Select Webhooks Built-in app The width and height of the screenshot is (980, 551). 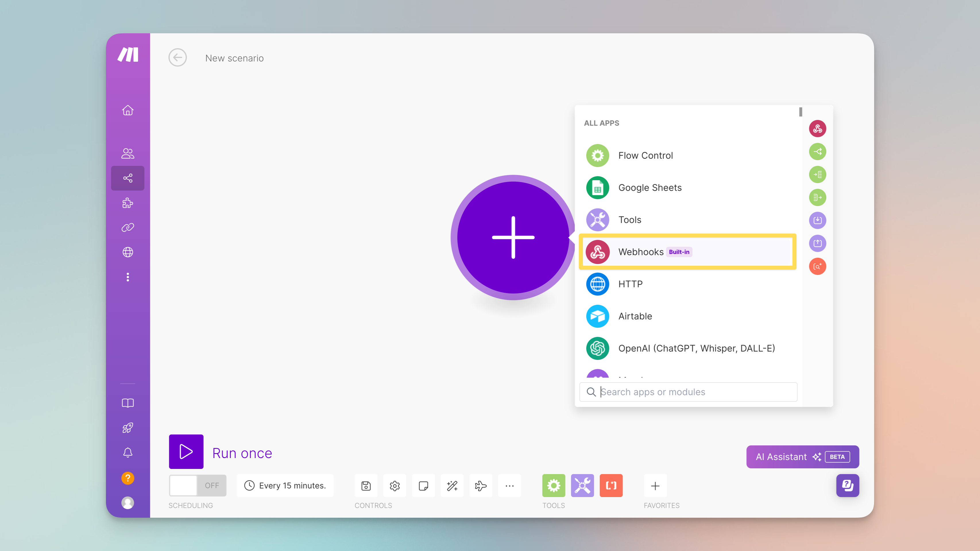[687, 252]
